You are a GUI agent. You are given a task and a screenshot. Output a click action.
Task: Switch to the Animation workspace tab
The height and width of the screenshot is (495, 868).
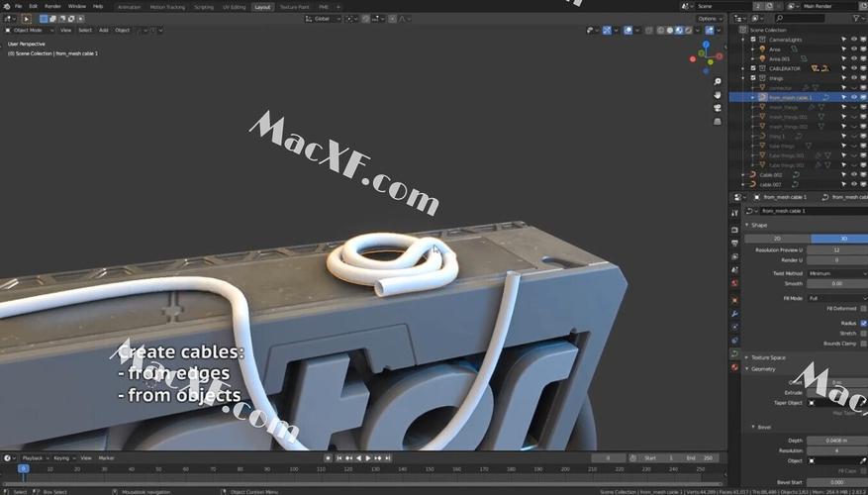[129, 7]
